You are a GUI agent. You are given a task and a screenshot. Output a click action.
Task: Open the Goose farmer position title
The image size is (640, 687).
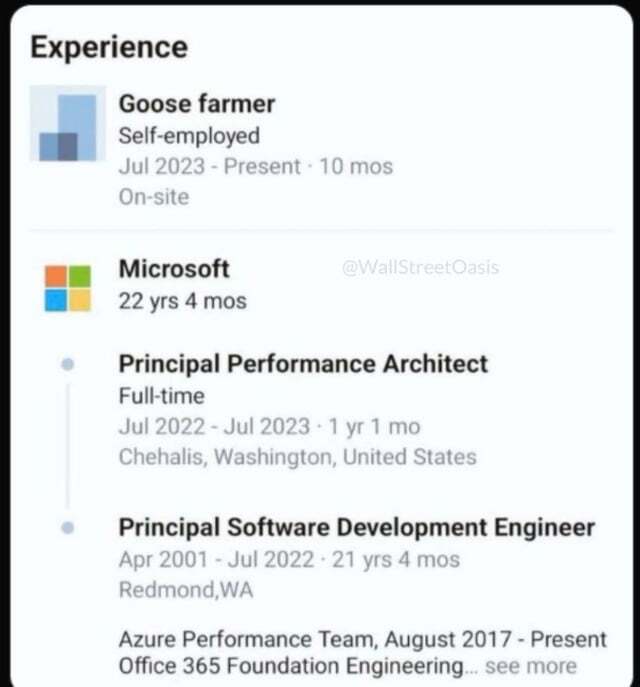pyautogui.click(x=197, y=103)
